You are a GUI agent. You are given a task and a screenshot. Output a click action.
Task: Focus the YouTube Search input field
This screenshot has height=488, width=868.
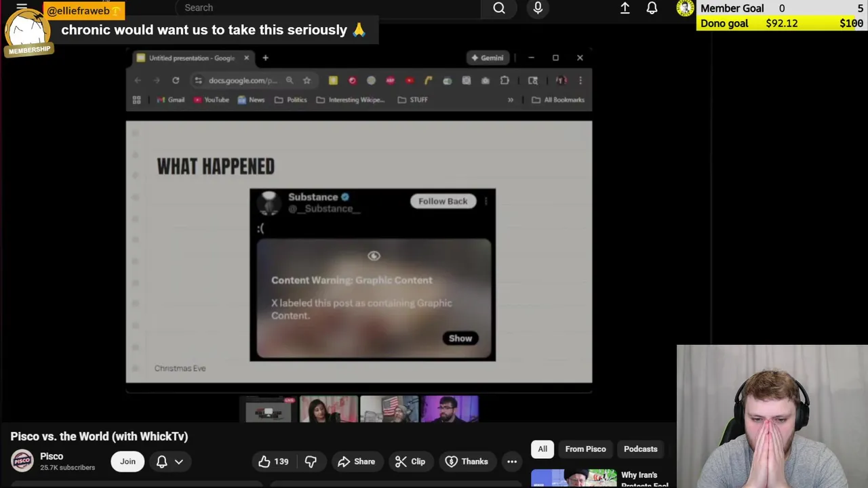tap(329, 8)
